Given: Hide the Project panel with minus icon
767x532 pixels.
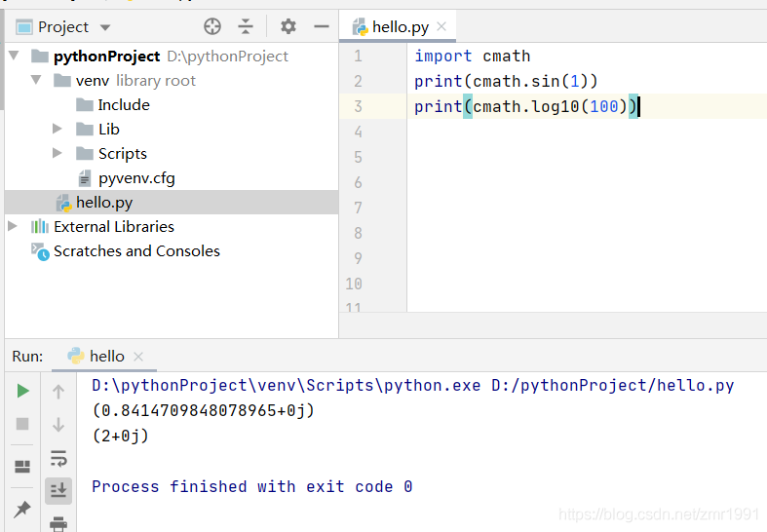Looking at the screenshot, I should [322, 26].
